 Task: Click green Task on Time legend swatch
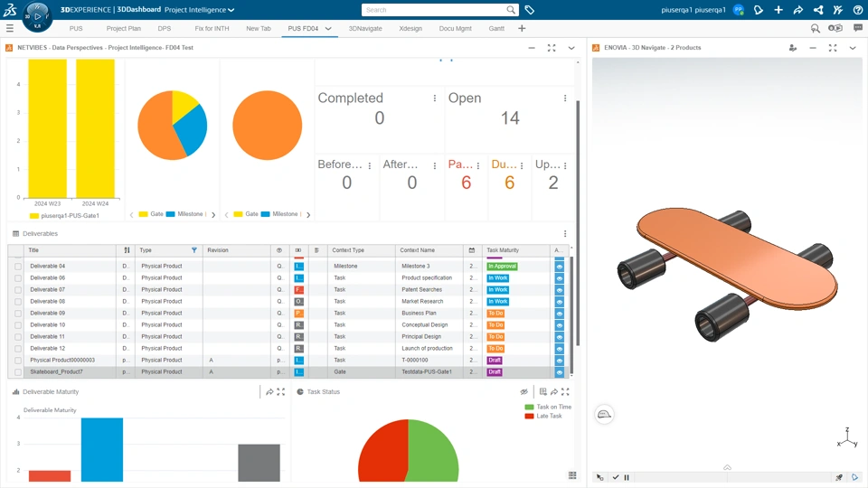(529, 407)
